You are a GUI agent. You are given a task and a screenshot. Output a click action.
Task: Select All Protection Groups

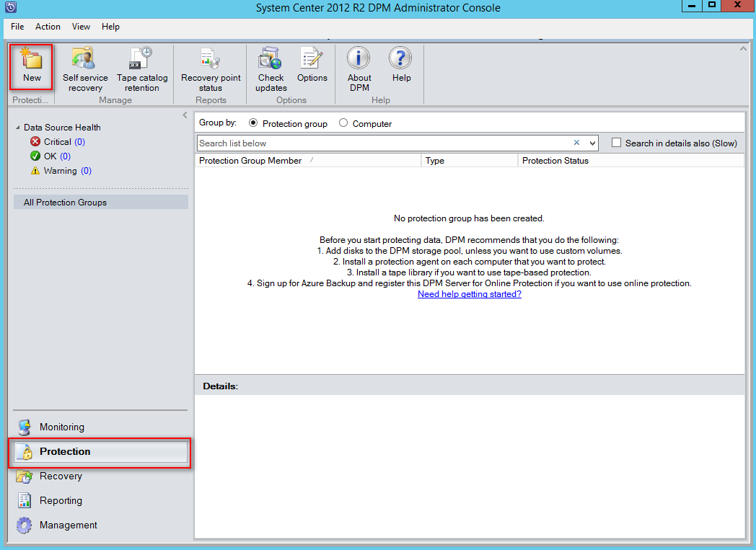101,203
